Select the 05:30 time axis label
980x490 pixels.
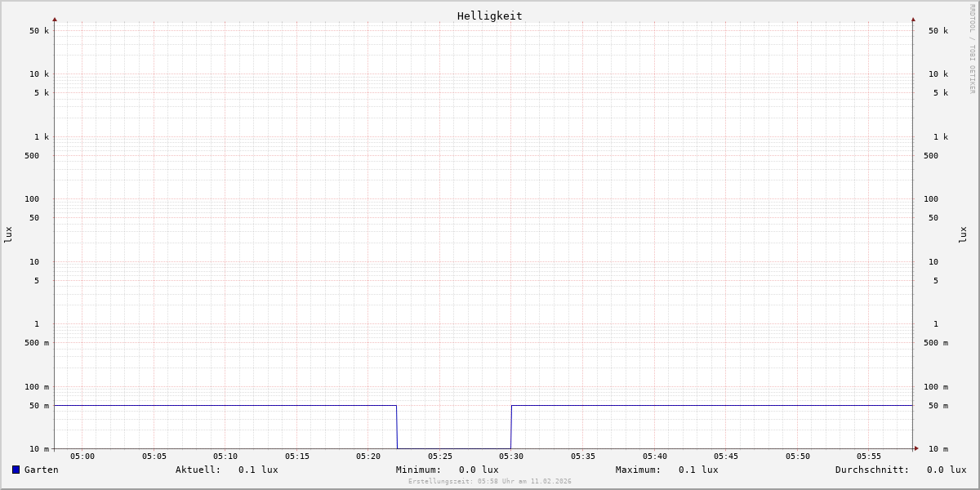[511, 457]
